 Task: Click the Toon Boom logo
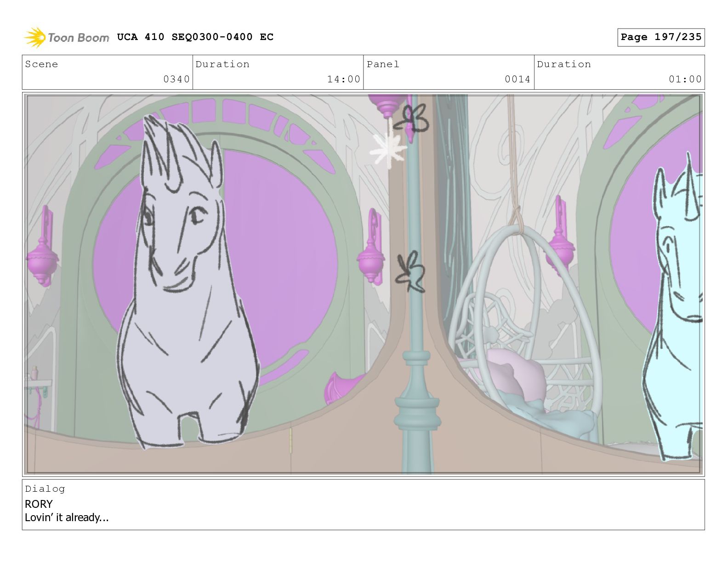67,37
